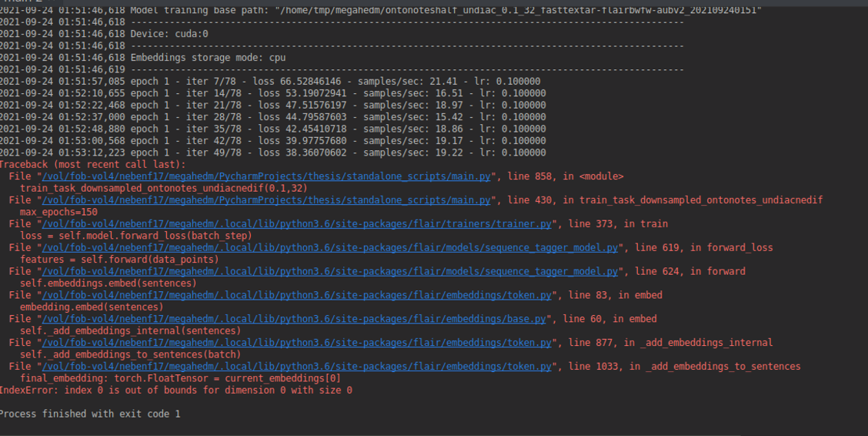Open trainer.py link at line 373
This screenshot has width=868, height=436.
click(297, 224)
